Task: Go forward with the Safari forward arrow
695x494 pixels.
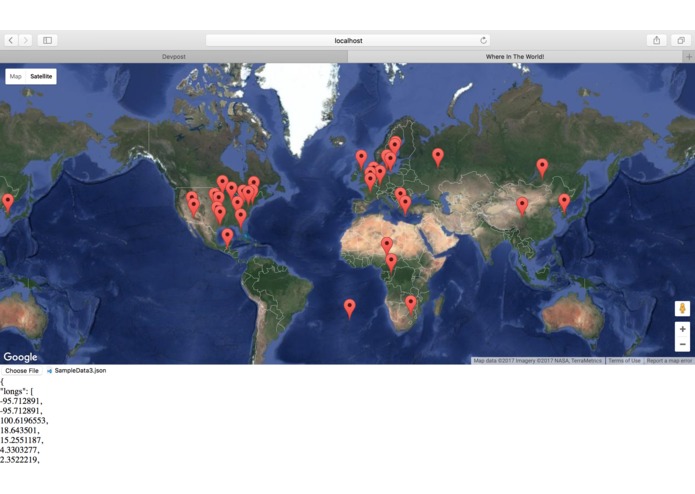Action: pos(26,40)
